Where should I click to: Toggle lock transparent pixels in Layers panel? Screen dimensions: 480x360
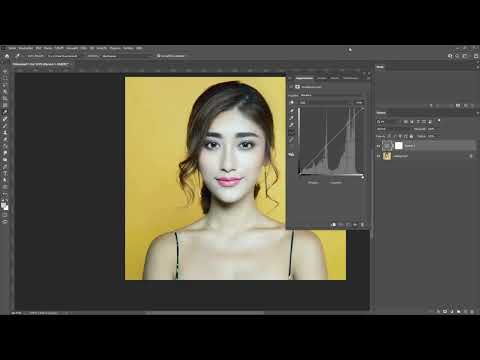389,136
